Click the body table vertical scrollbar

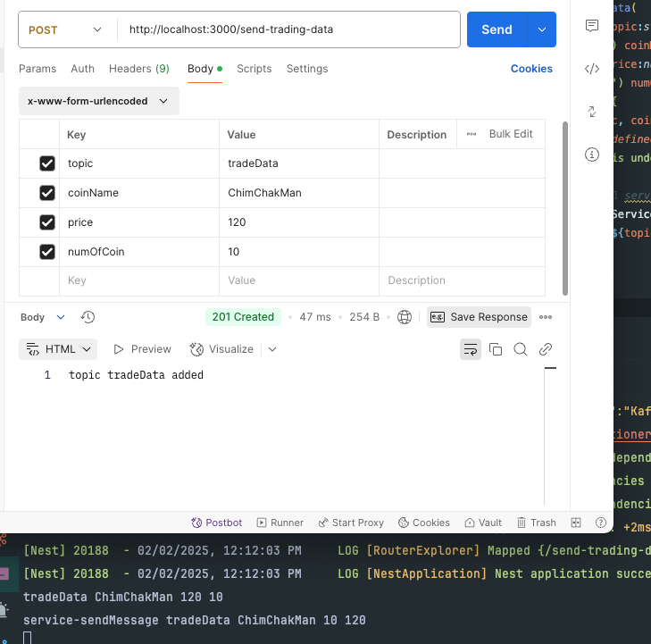pyautogui.click(x=565, y=208)
